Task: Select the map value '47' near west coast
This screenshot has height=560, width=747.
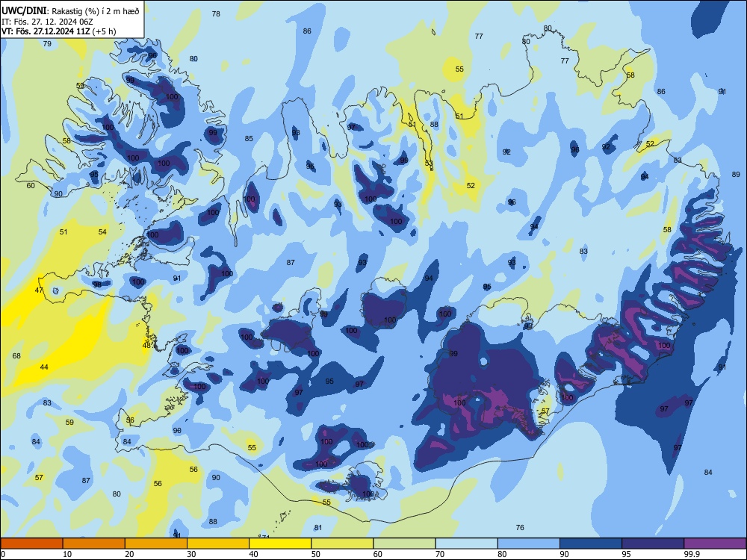Action: click(x=39, y=290)
